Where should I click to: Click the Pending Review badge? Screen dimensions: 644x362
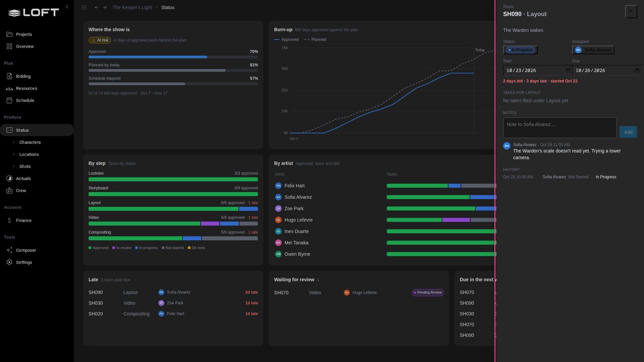428,293
